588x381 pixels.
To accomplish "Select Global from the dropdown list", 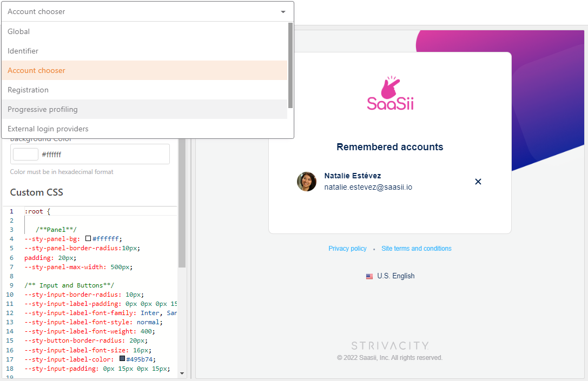I will 144,31.
